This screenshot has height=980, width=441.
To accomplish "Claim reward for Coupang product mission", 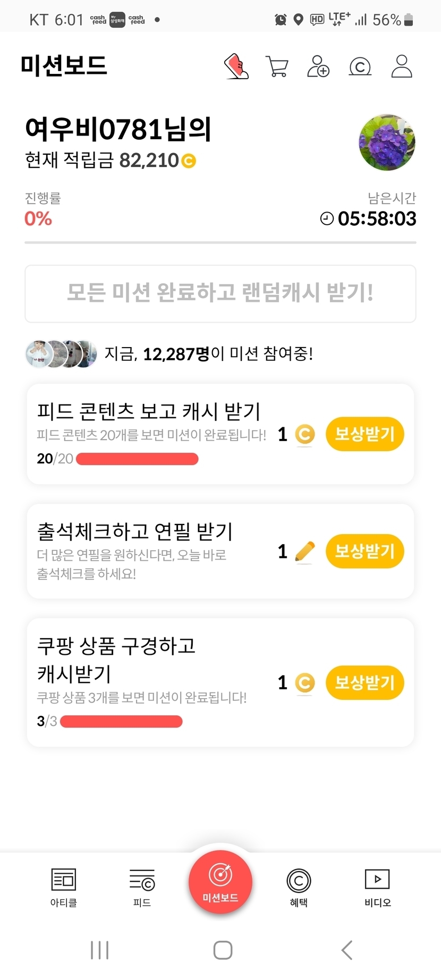I will click(x=364, y=682).
